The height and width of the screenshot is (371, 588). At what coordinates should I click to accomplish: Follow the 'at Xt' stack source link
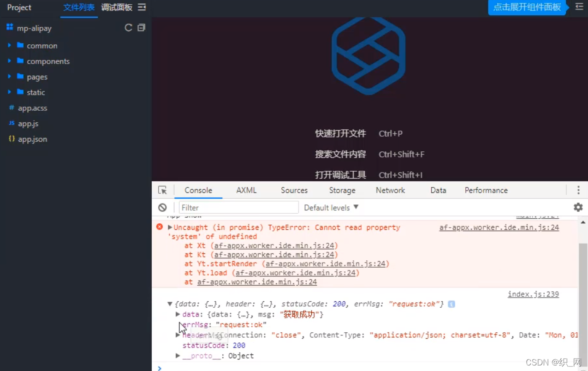pyautogui.click(x=274, y=245)
